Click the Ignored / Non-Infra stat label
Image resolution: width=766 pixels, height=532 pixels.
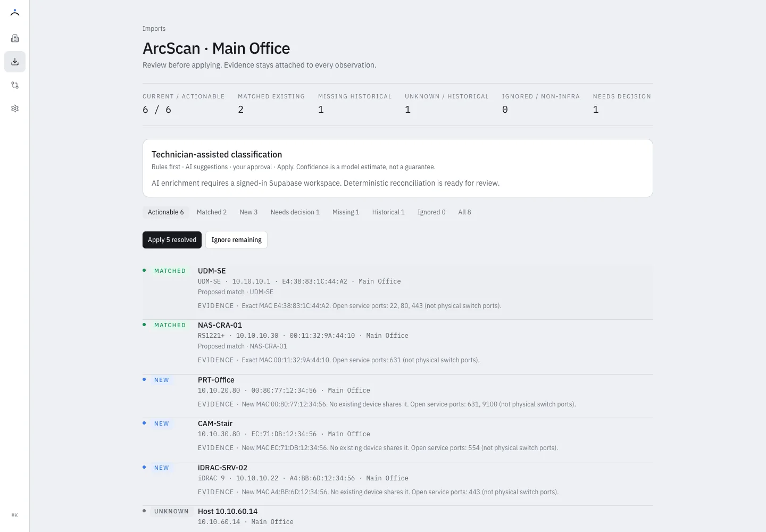pyautogui.click(x=541, y=96)
